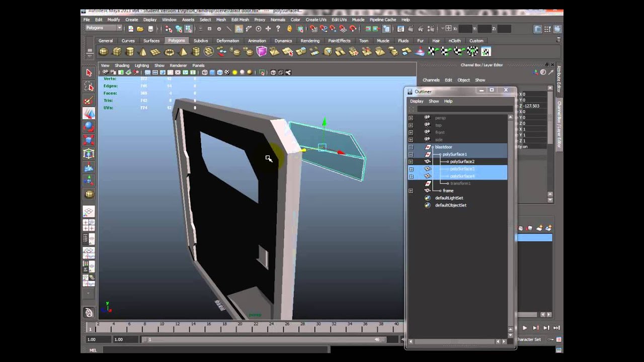
Task: Toggle textured display checker icon
Action: tap(227, 72)
